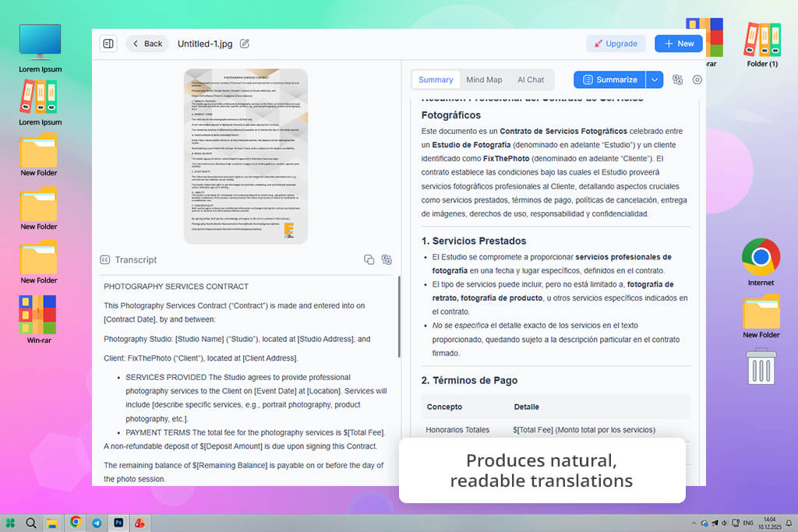Click the 'Fotográficos' title text
Screen dimensions: 798x532
coord(451,115)
